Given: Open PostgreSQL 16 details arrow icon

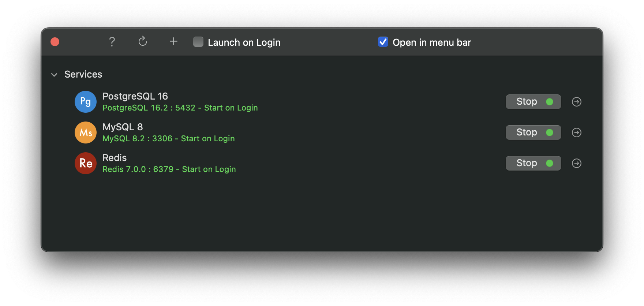Looking at the screenshot, I should tap(576, 102).
